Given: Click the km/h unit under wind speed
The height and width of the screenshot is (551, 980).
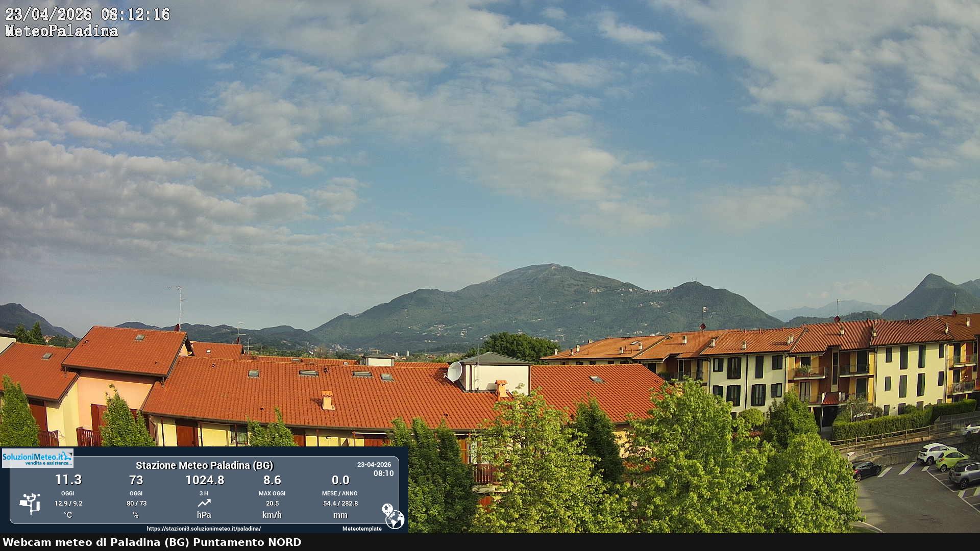Looking at the screenshot, I should pyautogui.click(x=272, y=515).
